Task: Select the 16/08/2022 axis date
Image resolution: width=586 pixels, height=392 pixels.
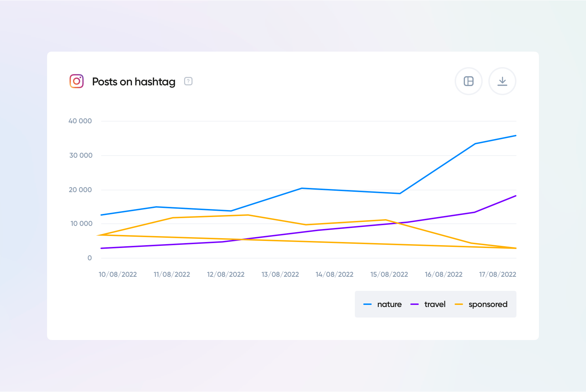Action: (443, 274)
